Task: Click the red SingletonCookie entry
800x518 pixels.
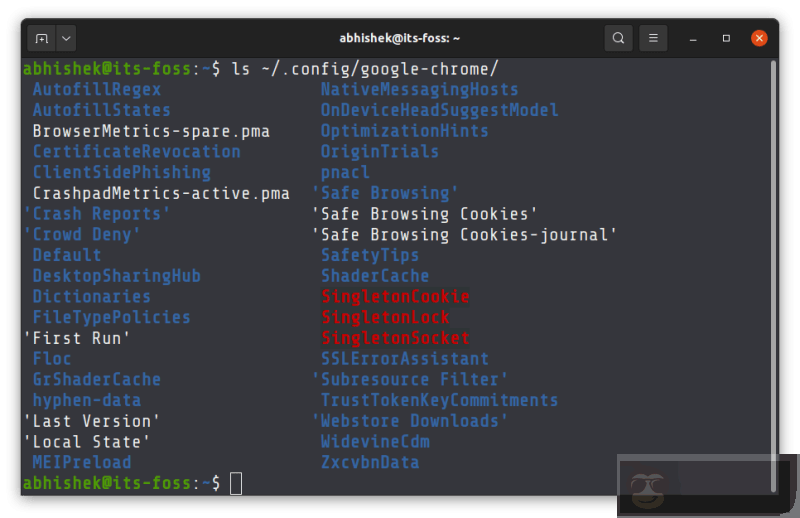Action: pyautogui.click(x=395, y=297)
